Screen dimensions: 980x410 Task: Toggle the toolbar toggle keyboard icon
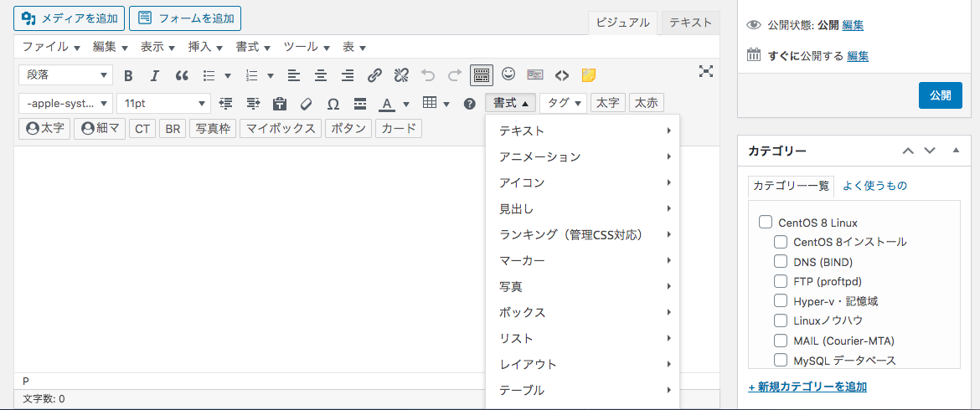482,75
